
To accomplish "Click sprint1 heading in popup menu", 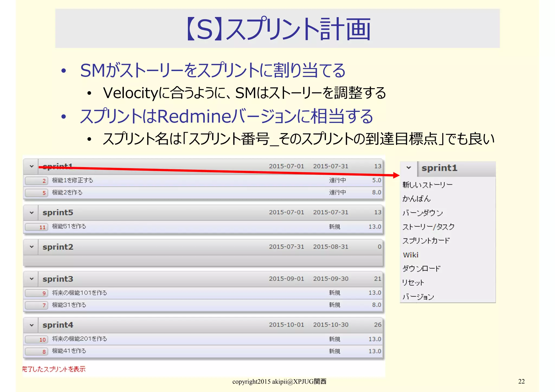I will point(439,168).
